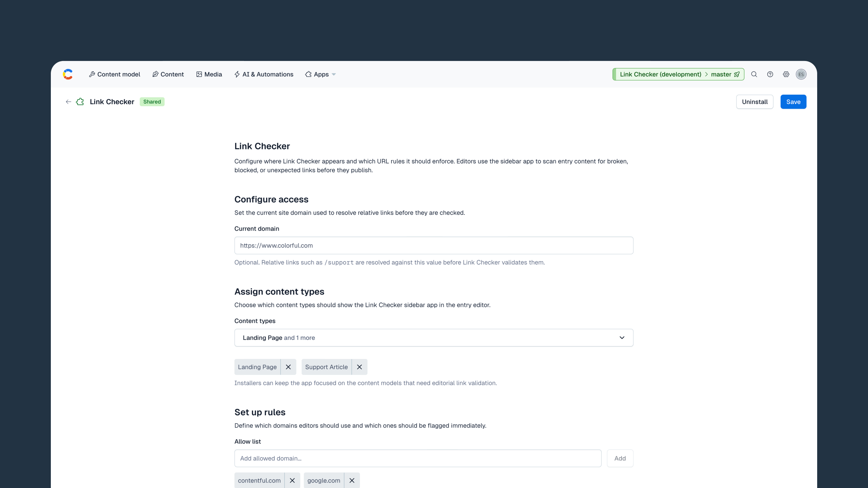This screenshot has width=868, height=488.
Task: Go to the Media section
Action: tap(209, 74)
